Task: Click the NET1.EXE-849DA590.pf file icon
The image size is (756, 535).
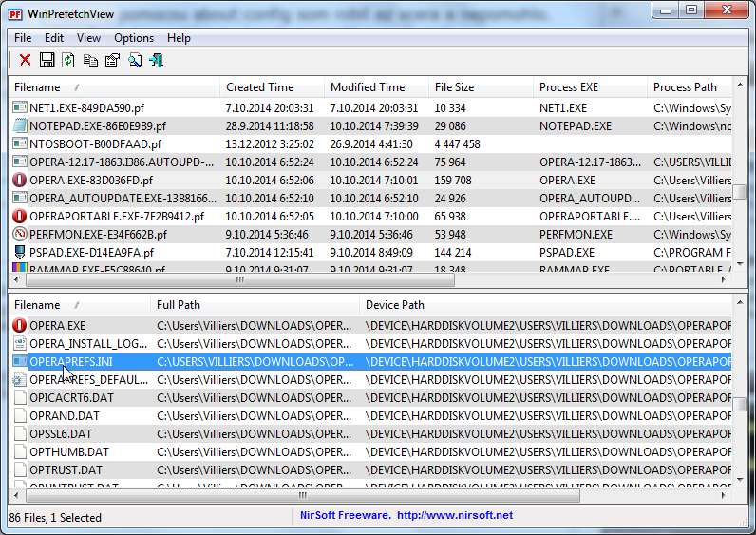Action: (x=19, y=107)
